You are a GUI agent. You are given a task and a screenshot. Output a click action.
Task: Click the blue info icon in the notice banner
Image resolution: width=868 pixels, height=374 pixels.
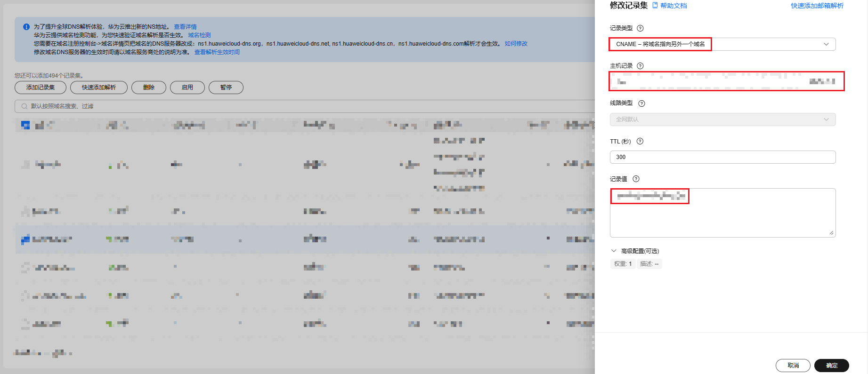(26, 27)
